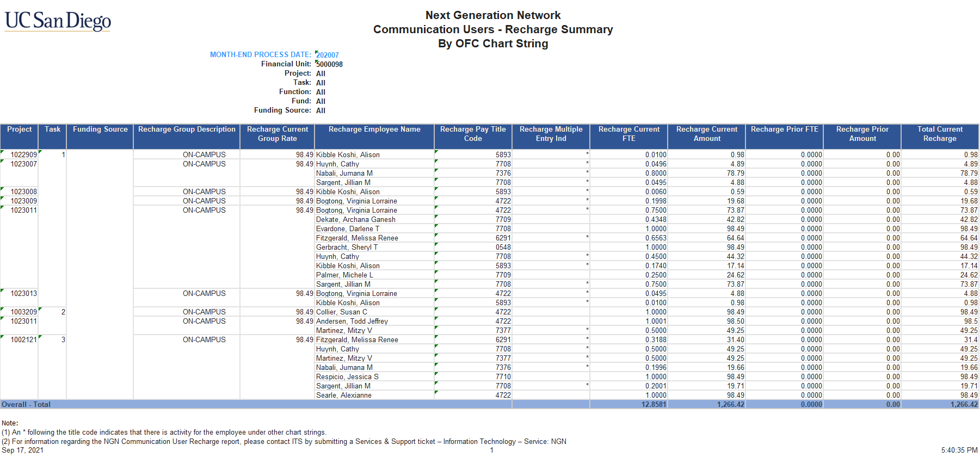Click the Recharge Current Amount column header

pyautogui.click(x=707, y=136)
